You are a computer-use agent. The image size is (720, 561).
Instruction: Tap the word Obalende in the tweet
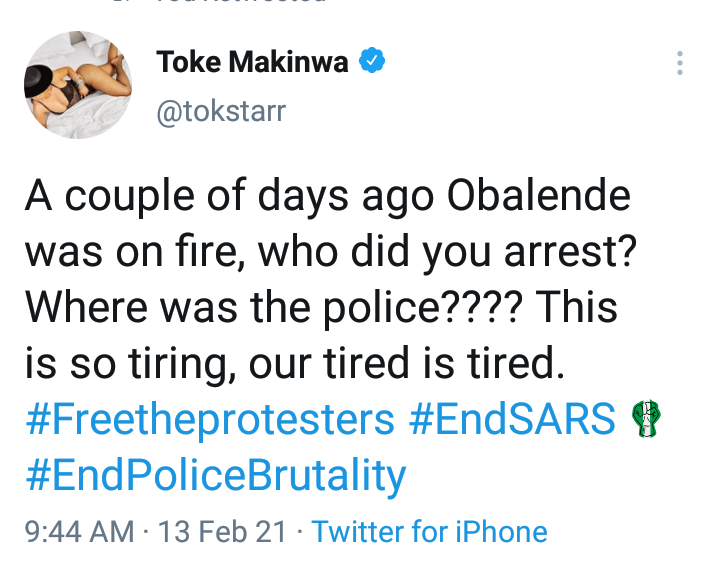539,196
